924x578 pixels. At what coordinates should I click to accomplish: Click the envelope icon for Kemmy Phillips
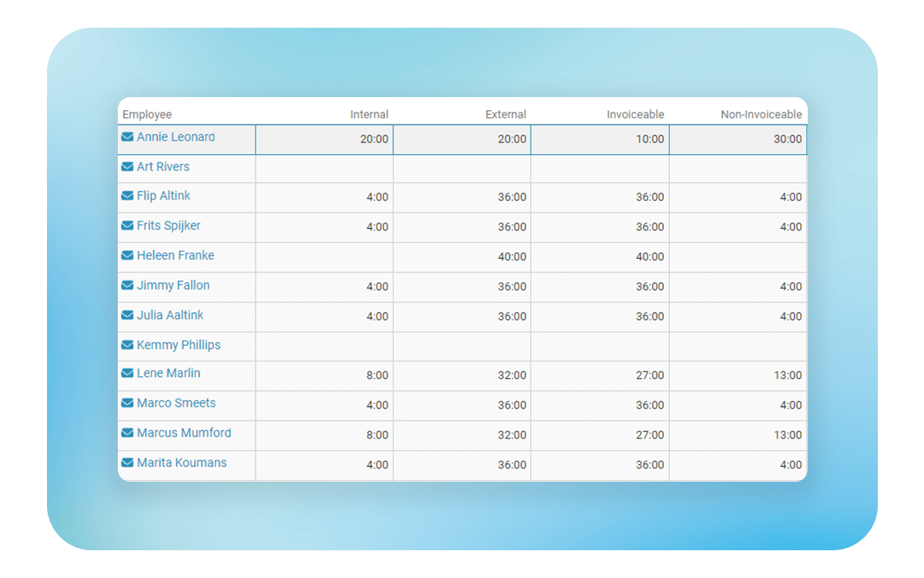point(127,345)
